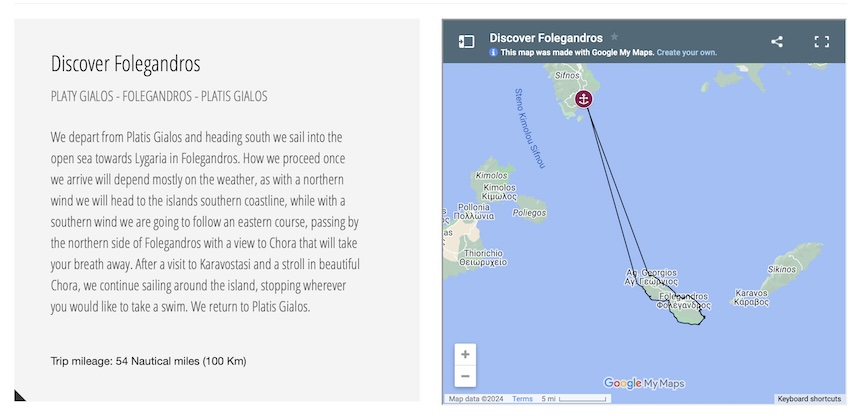Zoom in with the plus button
This screenshot has width=850, height=416.
[x=465, y=355]
